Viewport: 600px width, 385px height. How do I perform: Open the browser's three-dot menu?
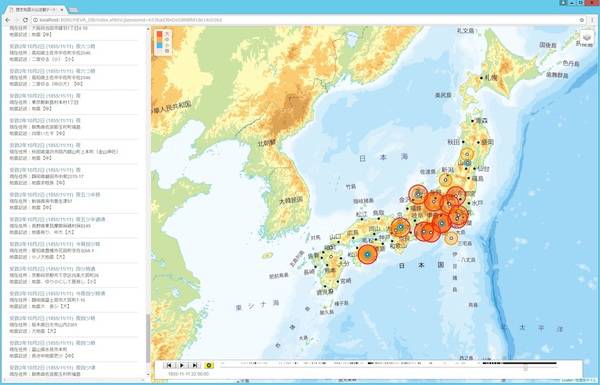tap(593, 20)
